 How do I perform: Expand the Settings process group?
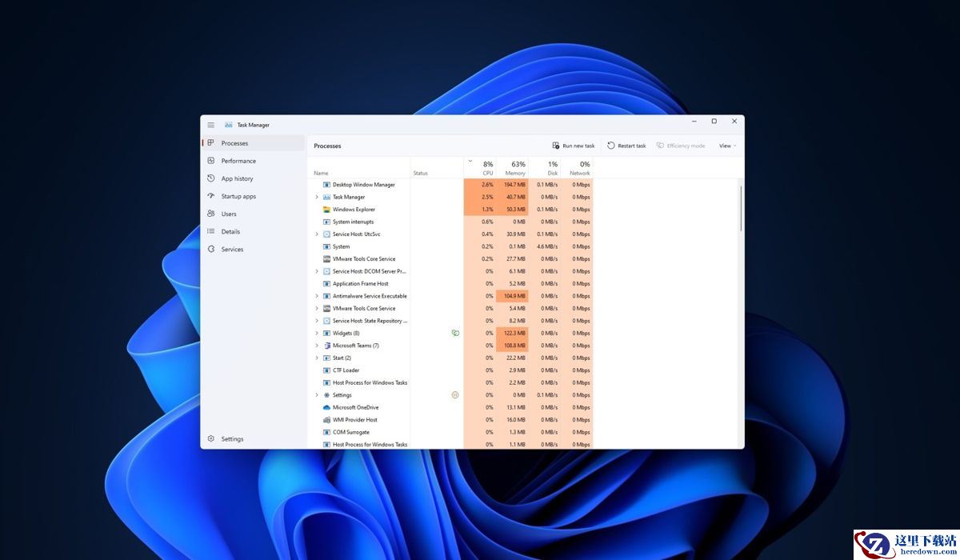tap(317, 395)
